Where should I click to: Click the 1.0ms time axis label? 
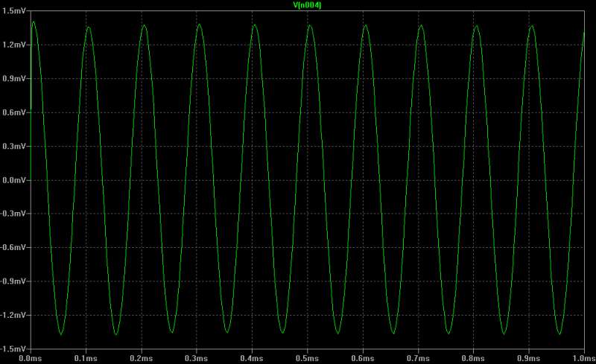[584, 358]
